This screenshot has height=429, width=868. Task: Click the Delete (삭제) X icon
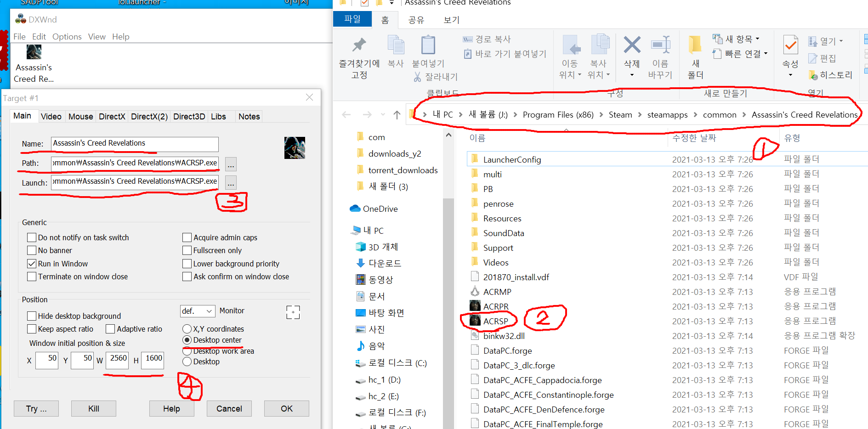click(x=632, y=45)
